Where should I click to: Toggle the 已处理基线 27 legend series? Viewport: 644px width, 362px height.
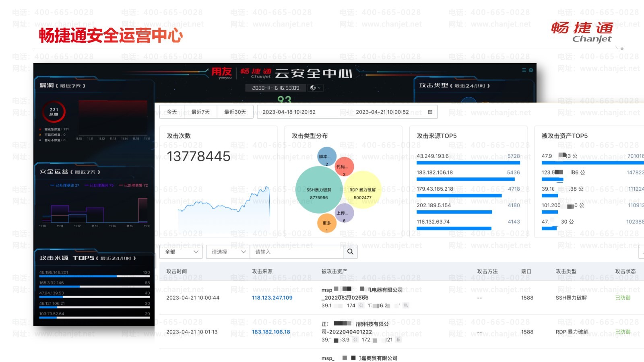(65, 185)
